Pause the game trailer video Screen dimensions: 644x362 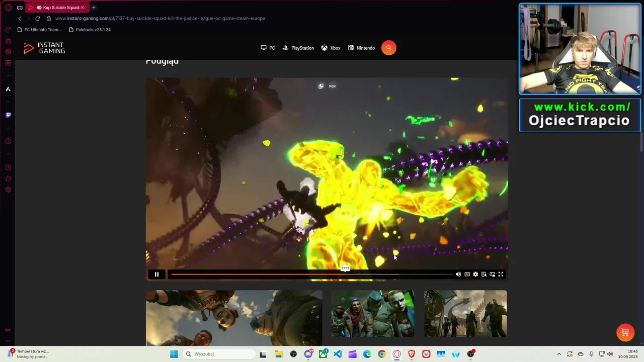coord(156,274)
